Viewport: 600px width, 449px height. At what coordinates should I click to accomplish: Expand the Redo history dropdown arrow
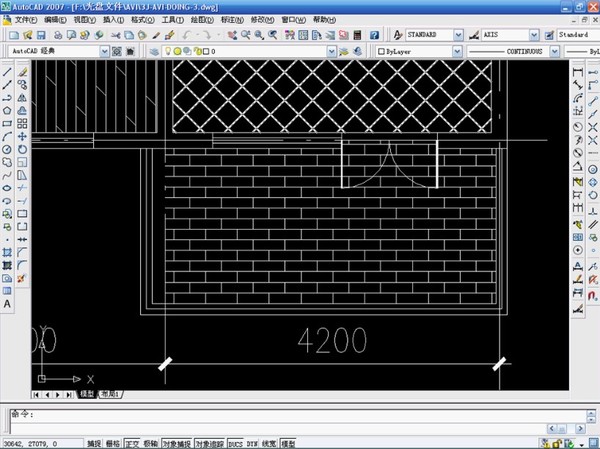[x=218, y=35]
